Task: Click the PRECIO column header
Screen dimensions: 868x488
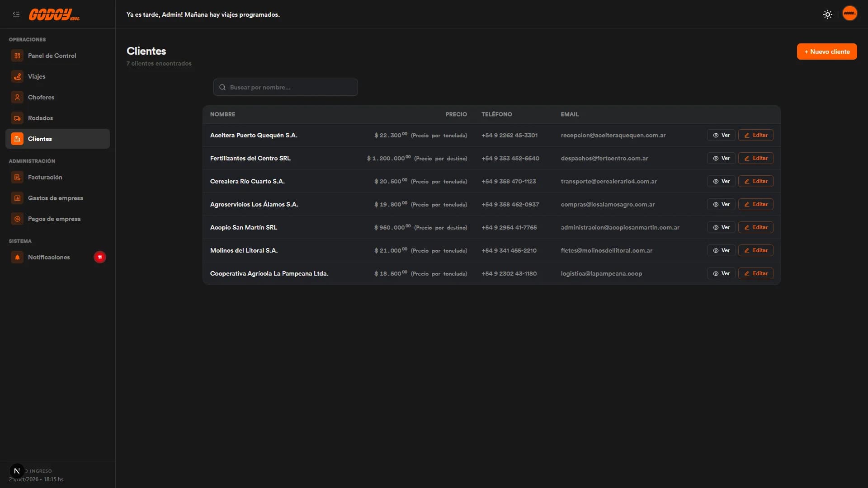Action: (456, 114)
